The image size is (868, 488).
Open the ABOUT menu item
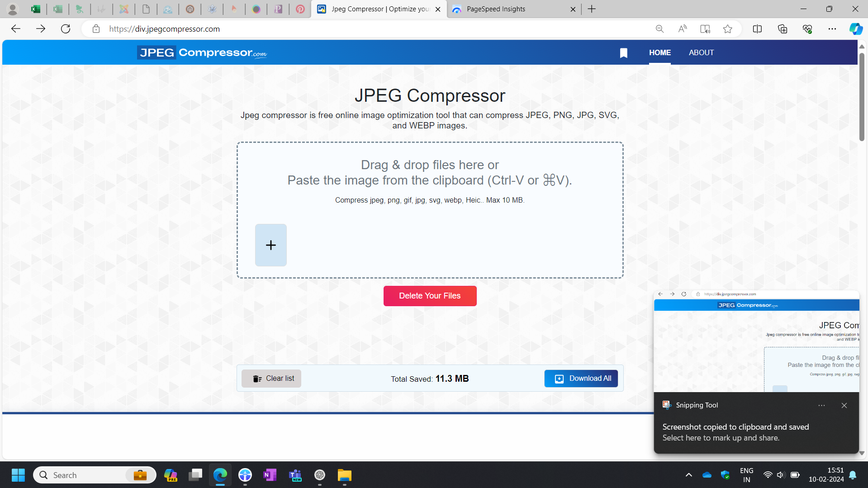(x=701, y=52)
